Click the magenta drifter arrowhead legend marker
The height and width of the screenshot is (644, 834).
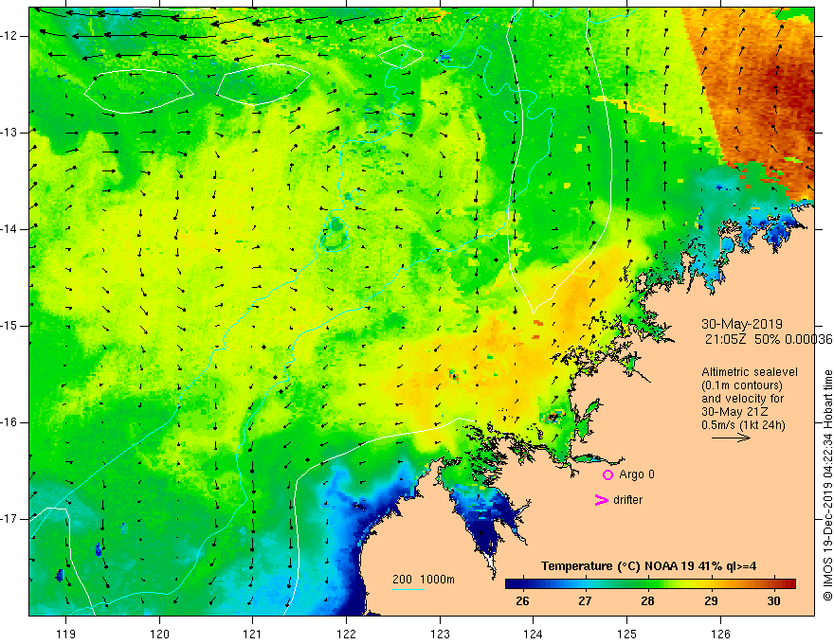pyautogui.click(x=602, y=500)
